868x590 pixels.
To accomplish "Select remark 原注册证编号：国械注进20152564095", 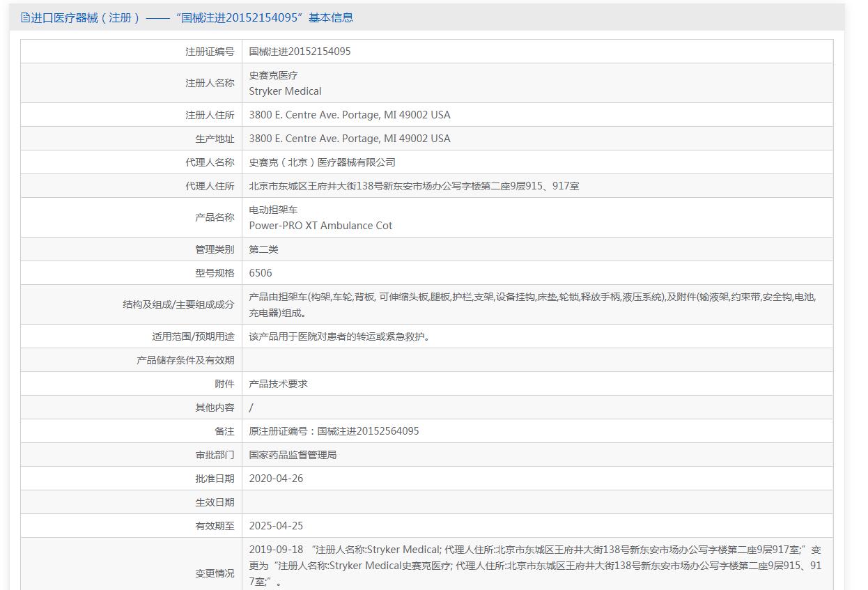I will pyautogui.click(x=334, y=431).
